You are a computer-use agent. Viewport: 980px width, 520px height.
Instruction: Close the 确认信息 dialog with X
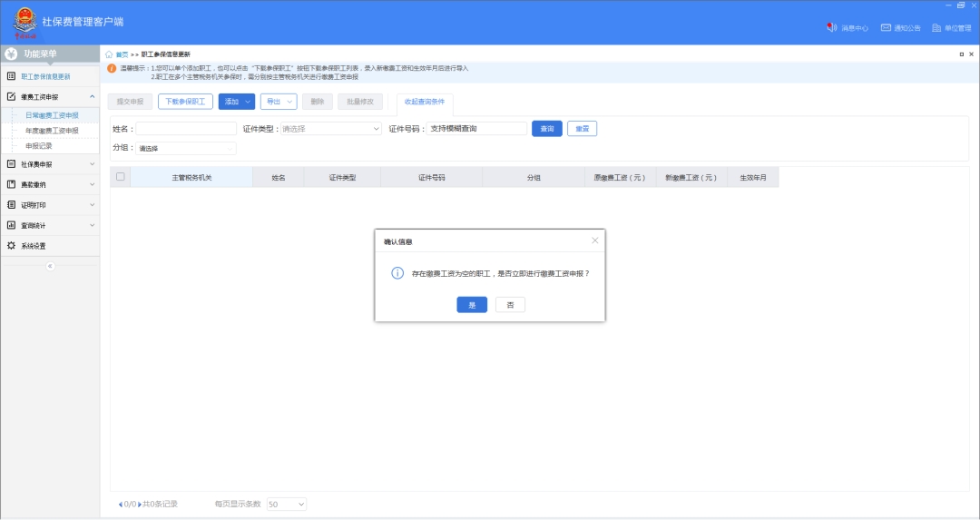(x=595, y=240)
